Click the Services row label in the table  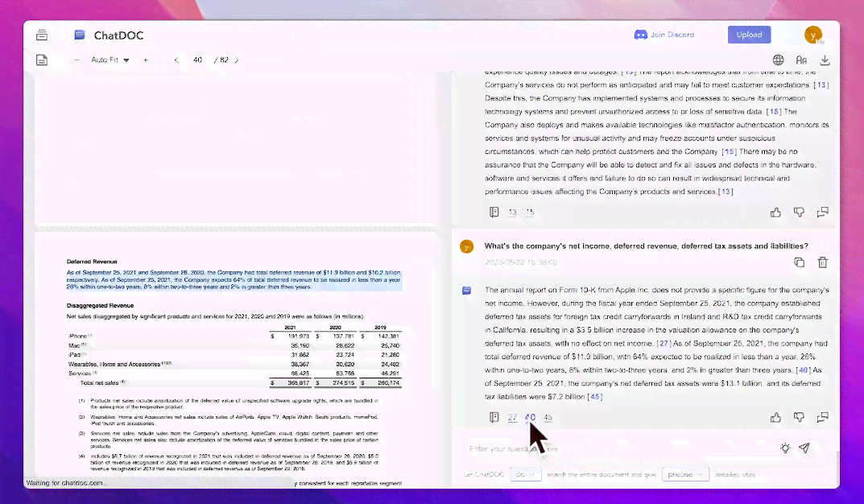[x=83, y=374]
